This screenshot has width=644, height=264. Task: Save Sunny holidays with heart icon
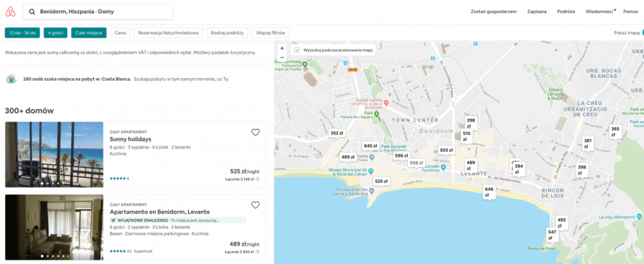(256, 132)
